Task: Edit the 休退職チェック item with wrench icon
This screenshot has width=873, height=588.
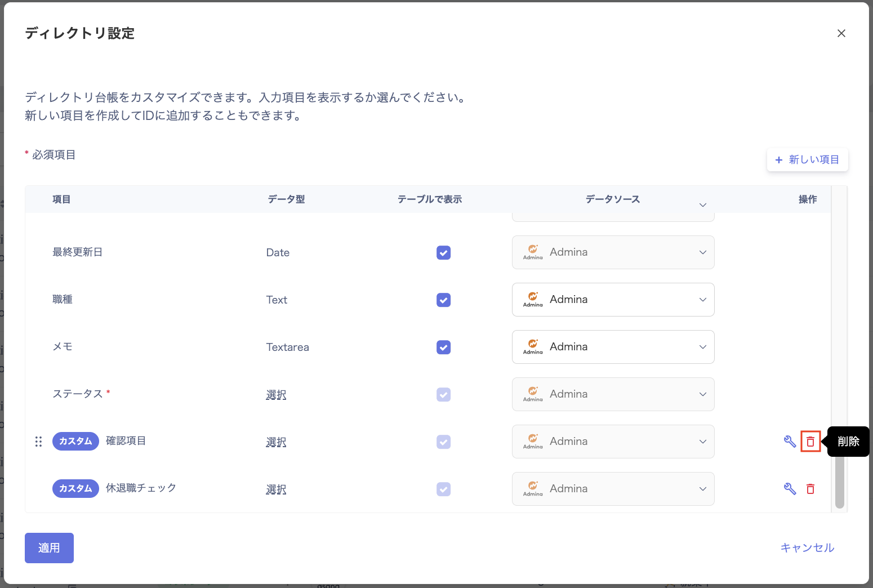Action: coord(790,489)
